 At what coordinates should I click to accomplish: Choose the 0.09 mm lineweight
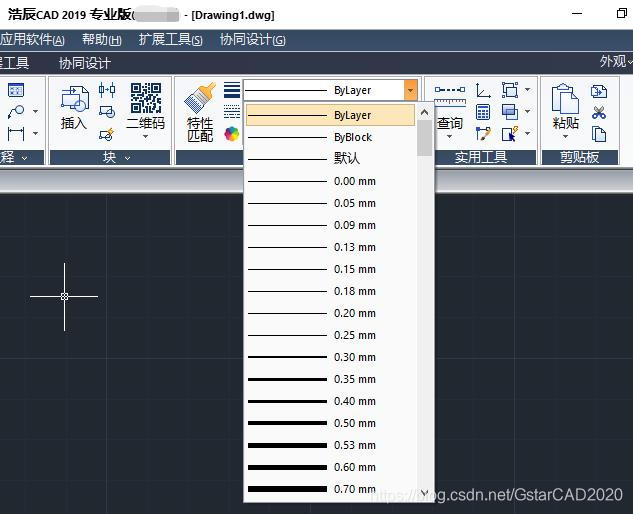click(330, 225)
